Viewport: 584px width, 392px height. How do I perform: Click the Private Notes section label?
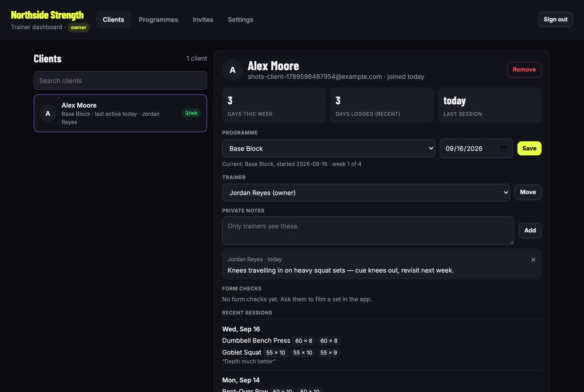(x=243, y=211)
